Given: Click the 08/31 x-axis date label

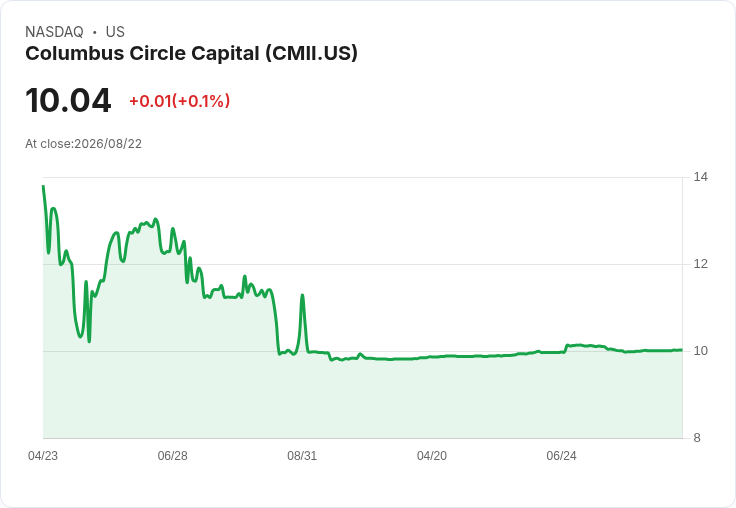Looking at the screenshot, I should (302, 456).
